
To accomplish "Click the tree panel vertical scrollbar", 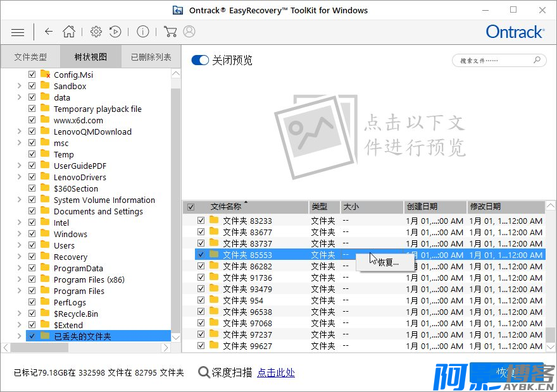I will 175,209.
